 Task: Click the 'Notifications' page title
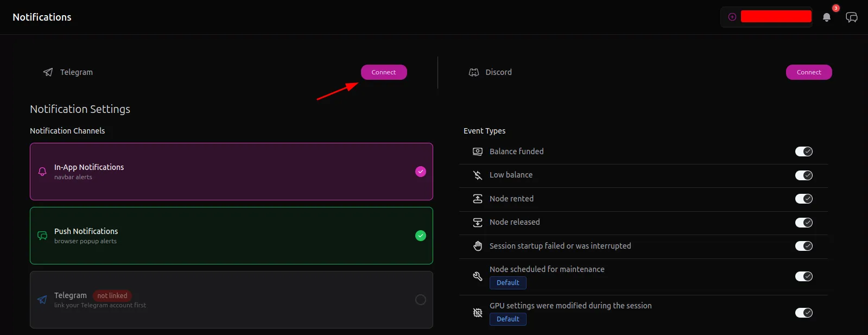[x=42, y=17]
